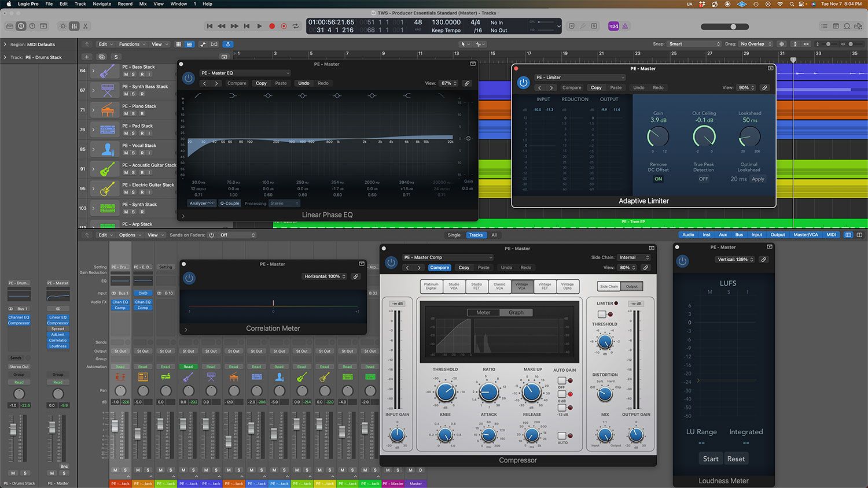Image resolution: width=868 pixels, height=488 pixels.
Task: Click the Count-in 1234 button
Action: pos(613,26)
